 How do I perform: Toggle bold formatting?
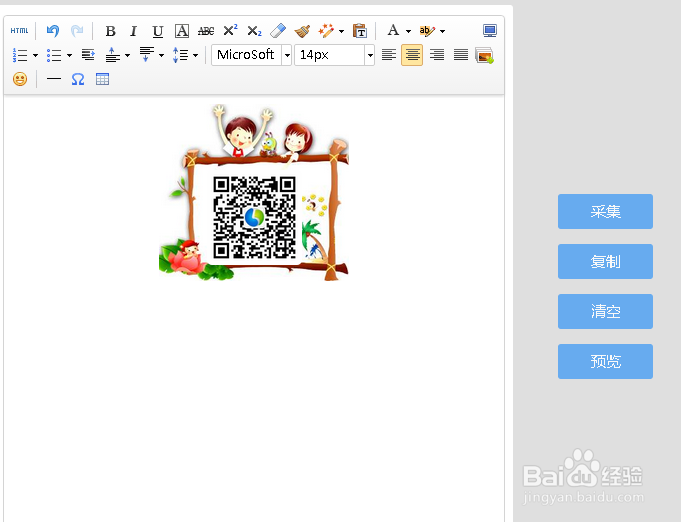(110, 31)
